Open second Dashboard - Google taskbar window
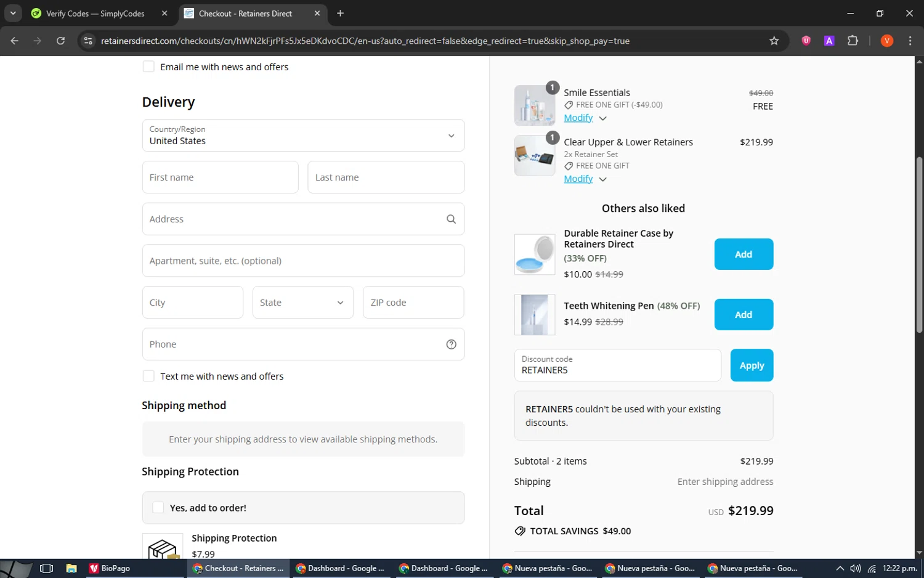The height and width of the screenshot is (578, 924). pos(444,568)
